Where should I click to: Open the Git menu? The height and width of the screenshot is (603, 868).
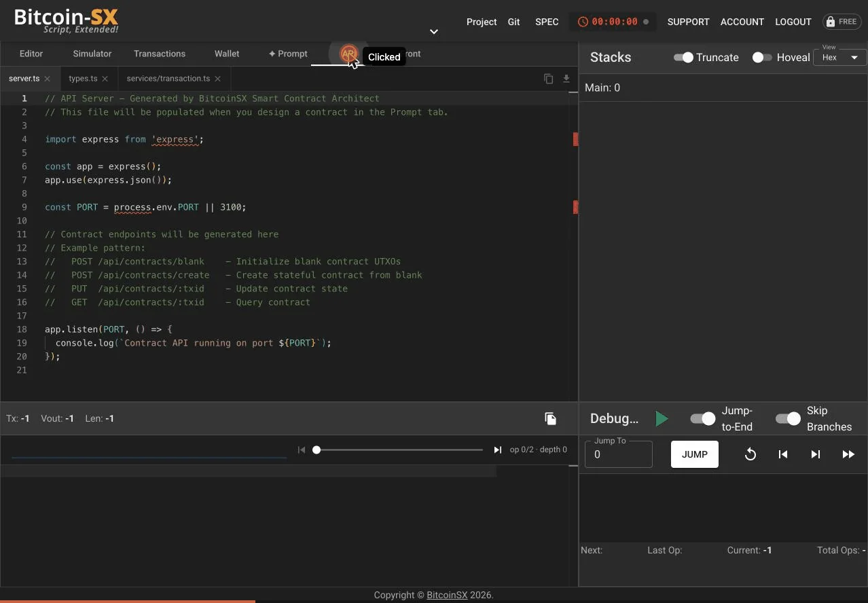tap(513, 22)
